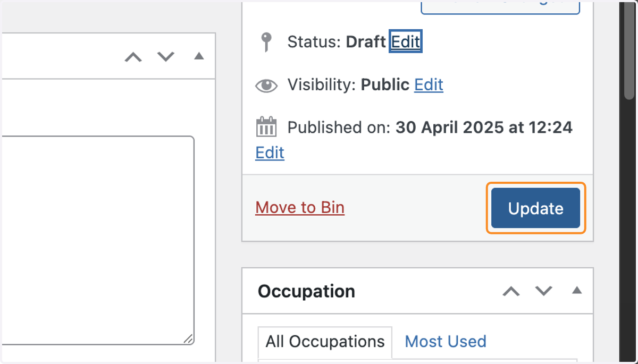Image resolution: width=638 pixels, height=364 pixels.
Task: Move the post to Bin
Action: (x=300, y=207)
